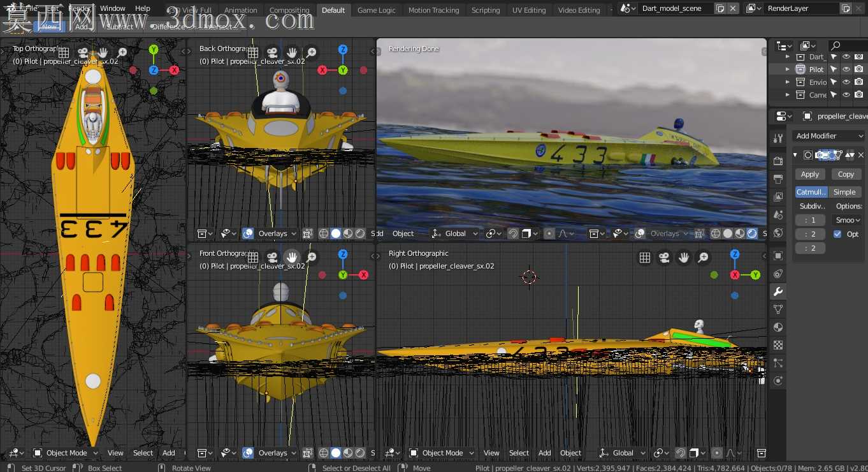Expand the Came collection in outliner
868x472 pixels.
pos(788,94)
